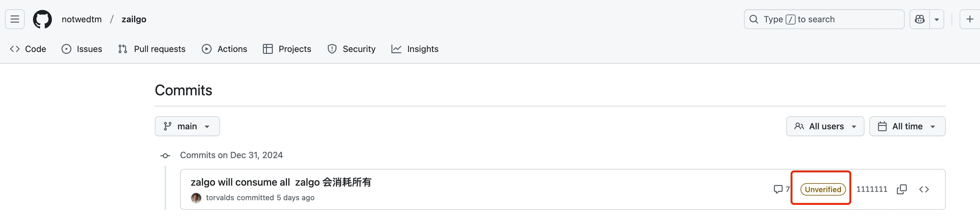The width and height of the screenshot is (980, 224).
Task: Go to the Actions tab
Action: coord(225,49)
